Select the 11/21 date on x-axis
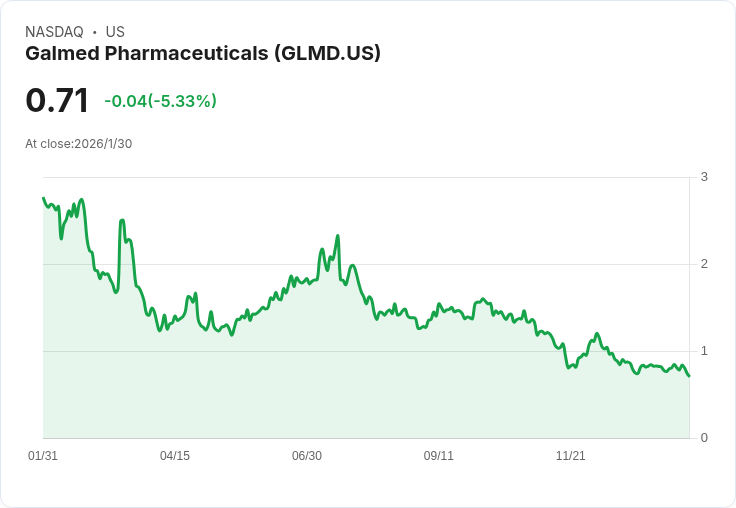The height and width of the screenshot is (508, 736). click(571, 456)
